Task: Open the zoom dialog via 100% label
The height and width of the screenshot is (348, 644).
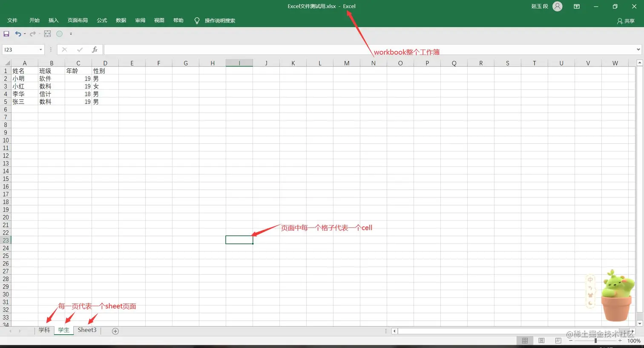Action: [x=634, y=341]
